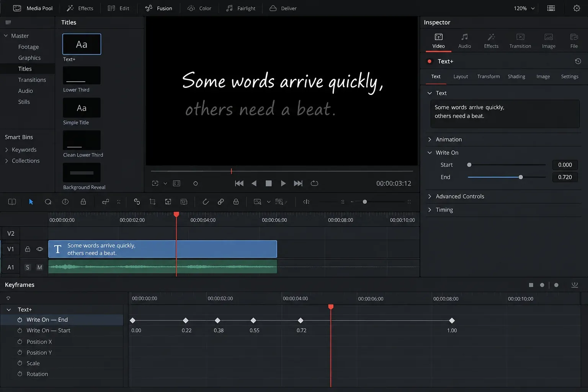Select the Shading tab in Inspector

(x=516, y=77)
